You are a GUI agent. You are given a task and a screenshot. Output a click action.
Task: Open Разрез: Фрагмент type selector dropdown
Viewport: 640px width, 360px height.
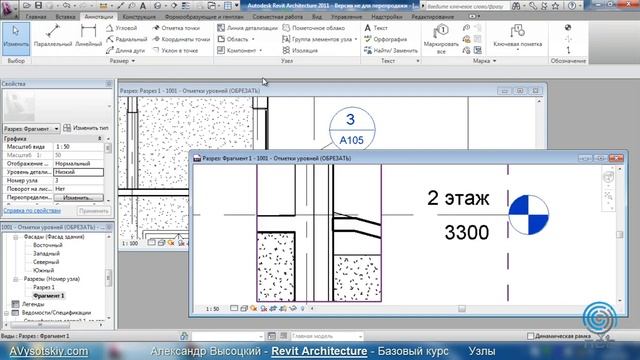click(x=31, y=129)
